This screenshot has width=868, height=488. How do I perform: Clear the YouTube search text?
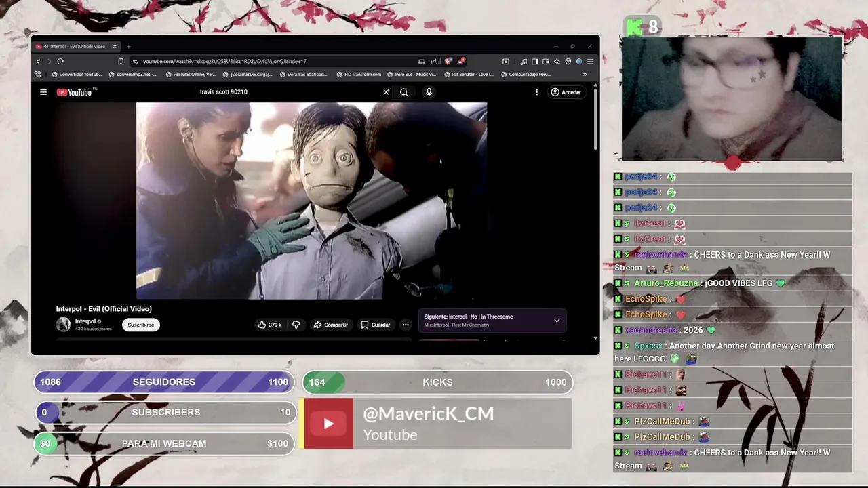(x=386, y=92)
